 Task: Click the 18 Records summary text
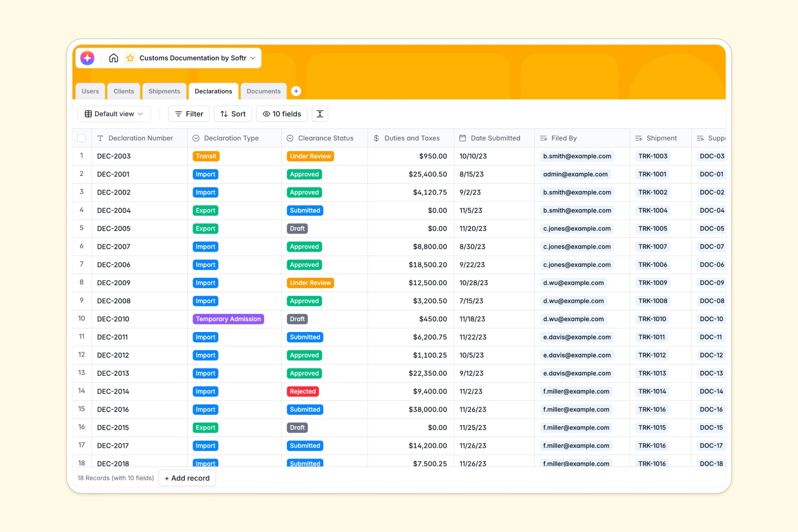click(x=116, y=478)
